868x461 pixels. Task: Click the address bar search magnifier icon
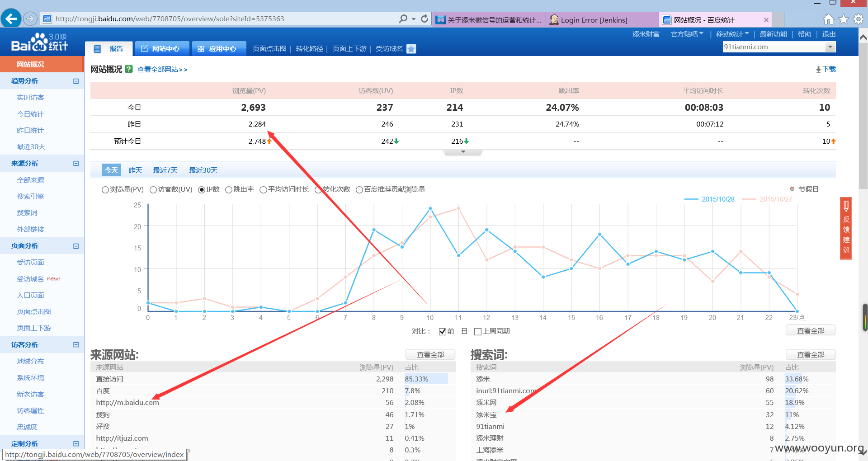403,19
